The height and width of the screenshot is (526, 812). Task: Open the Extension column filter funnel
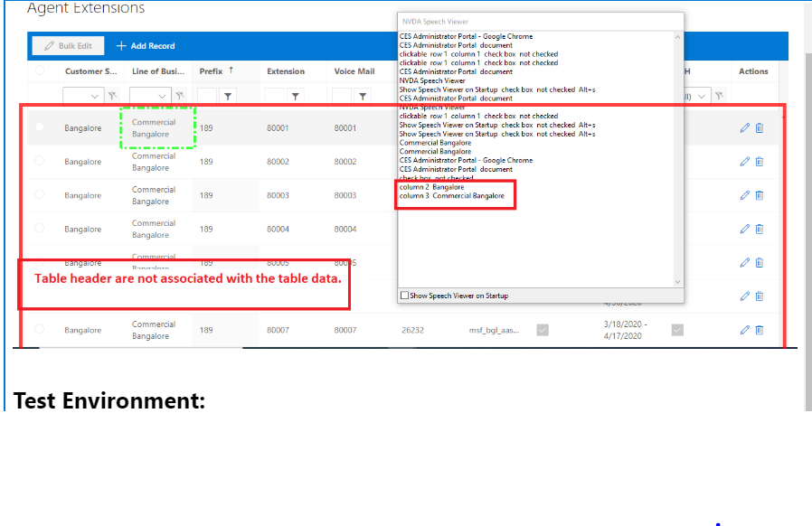coord(295,97)
